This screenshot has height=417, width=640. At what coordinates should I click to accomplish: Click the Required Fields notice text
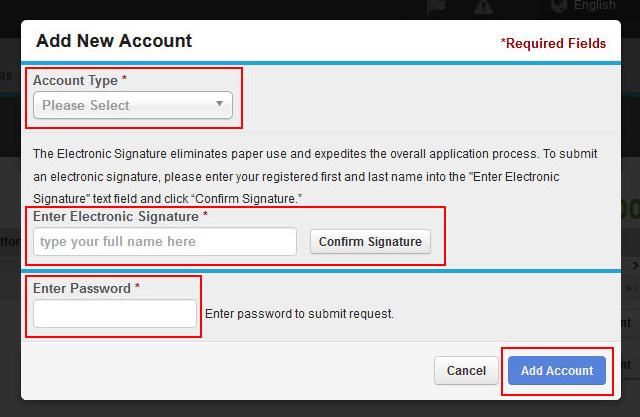pyautogui.click(x=553, y=43)
